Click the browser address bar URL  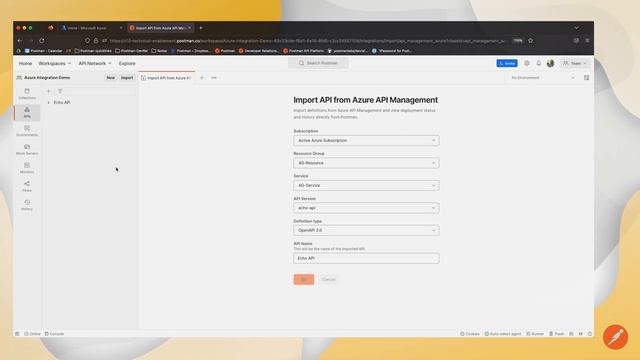coord(307,40)
